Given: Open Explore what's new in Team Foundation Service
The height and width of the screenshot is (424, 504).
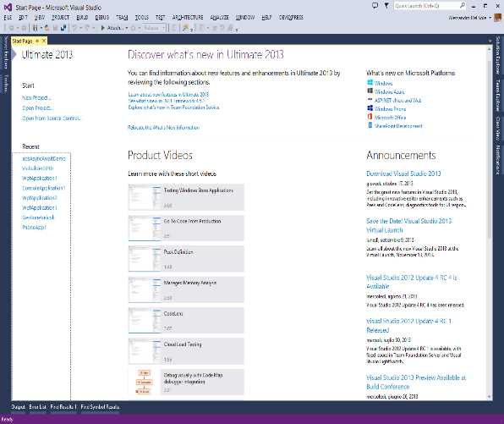Looking at the screenshot, I should pos(173,107).
